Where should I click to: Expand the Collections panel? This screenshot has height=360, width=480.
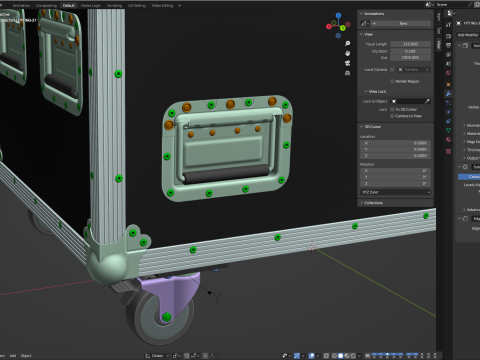361,203
